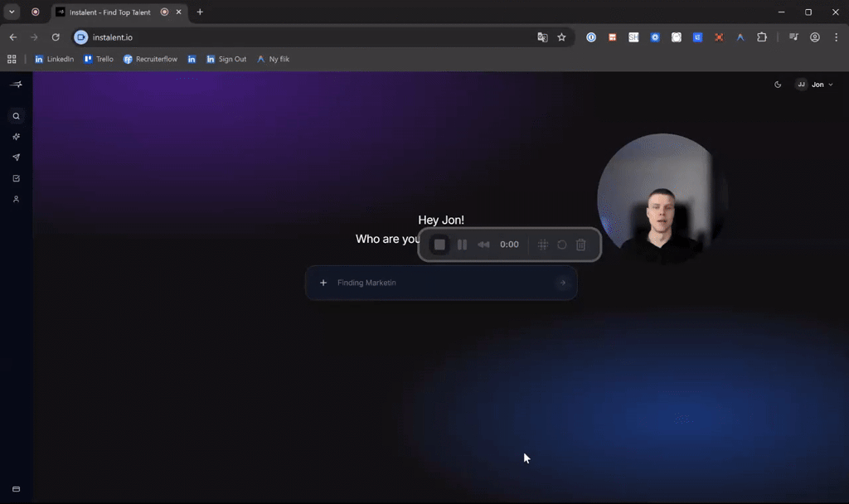Open the red cross extension icon
This screenshot has height=504, width=849.
tap(719, 37)
